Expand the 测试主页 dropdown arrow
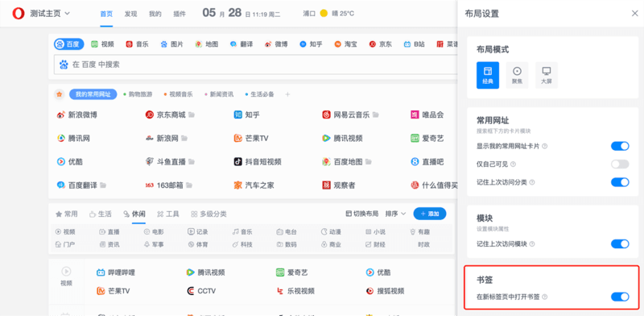 (x=68, y=14)
